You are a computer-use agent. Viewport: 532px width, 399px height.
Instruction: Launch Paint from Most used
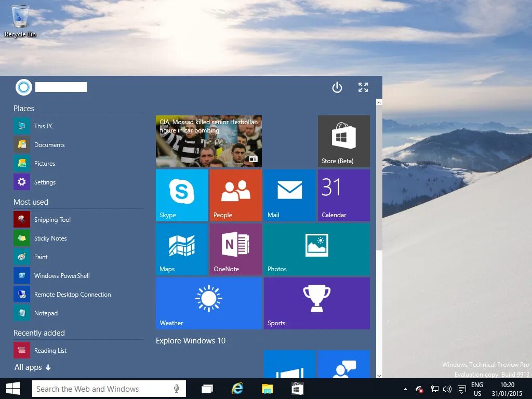pyautogui.click(x=78, y=257)
